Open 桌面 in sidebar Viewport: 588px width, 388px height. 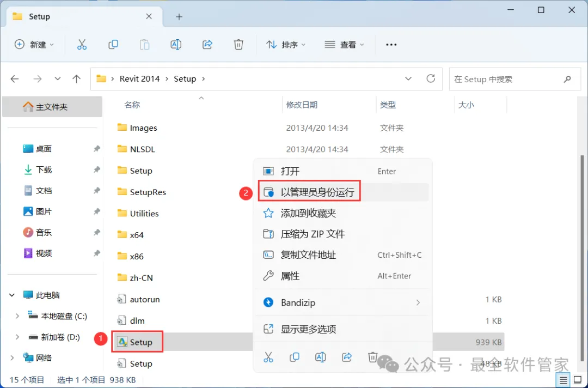44,149
